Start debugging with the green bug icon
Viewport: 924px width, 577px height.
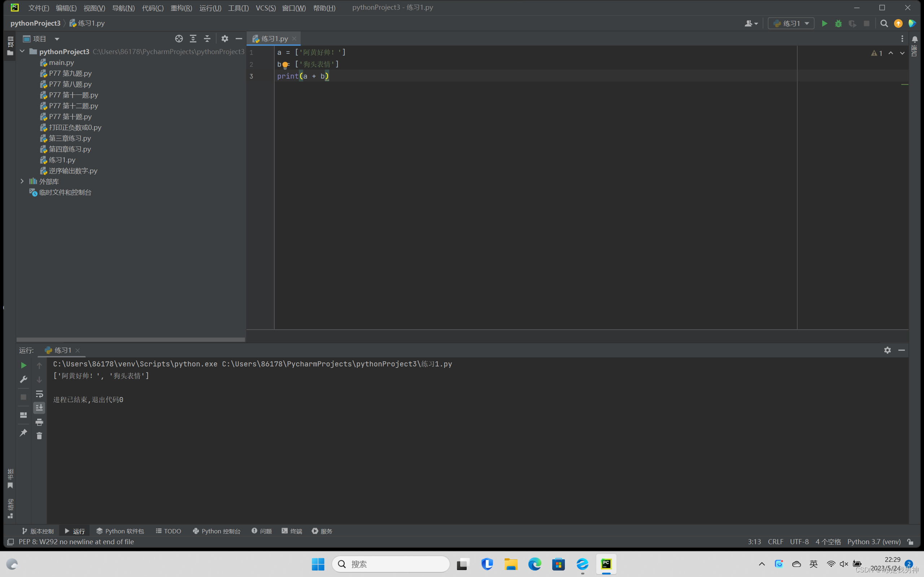click(838, 23)
